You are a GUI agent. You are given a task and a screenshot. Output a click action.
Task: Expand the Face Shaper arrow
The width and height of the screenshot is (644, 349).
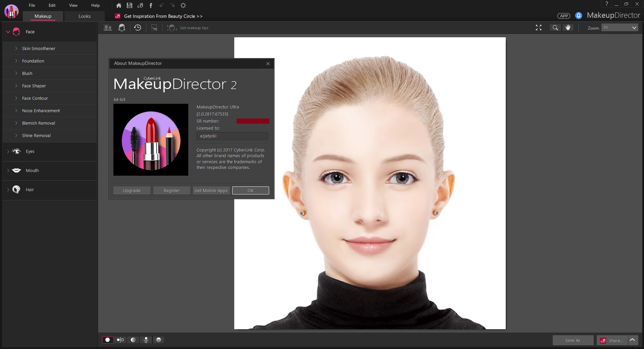[16, 86]
